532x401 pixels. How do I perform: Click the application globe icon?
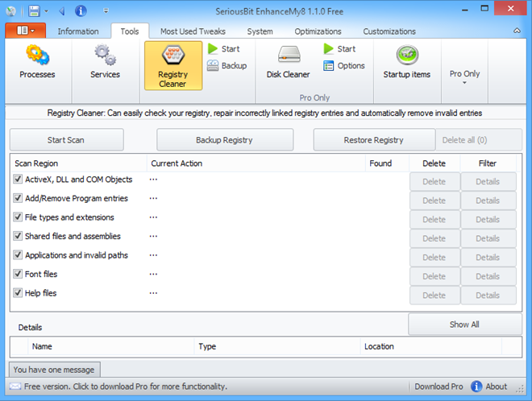(x=10, y=11)
